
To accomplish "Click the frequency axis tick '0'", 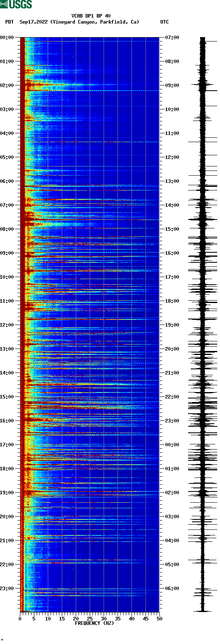I will pos(20,619).
